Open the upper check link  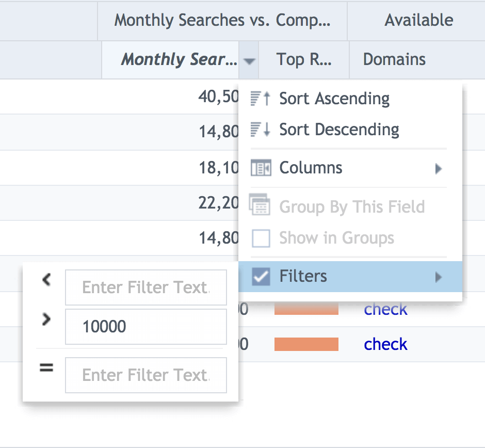click(x=385, y=309)
